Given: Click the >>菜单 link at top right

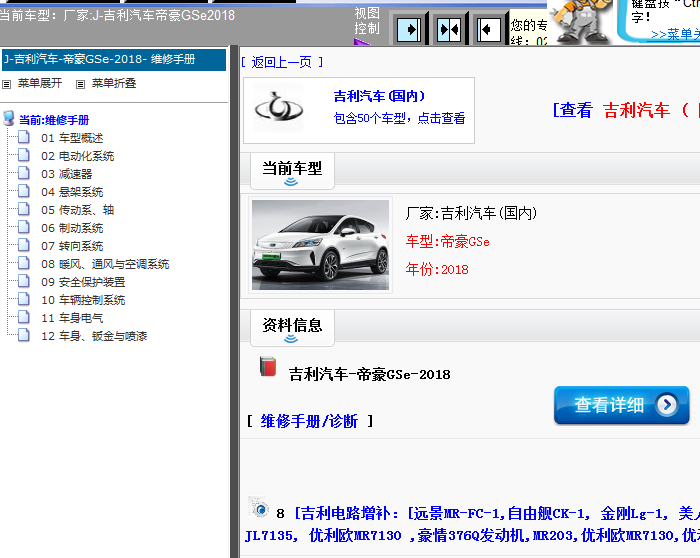Looking at the screenshot, I should click(x=675, y=34).
